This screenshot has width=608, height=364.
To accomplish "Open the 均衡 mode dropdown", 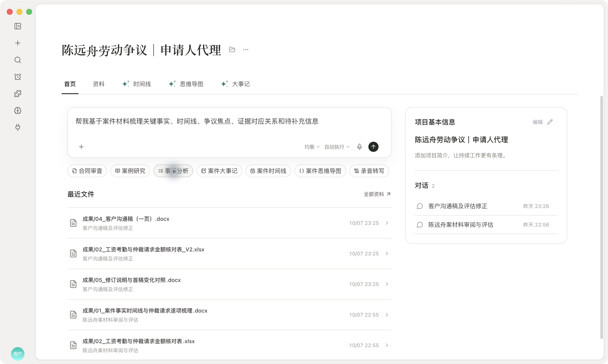I will pos(312,147).
